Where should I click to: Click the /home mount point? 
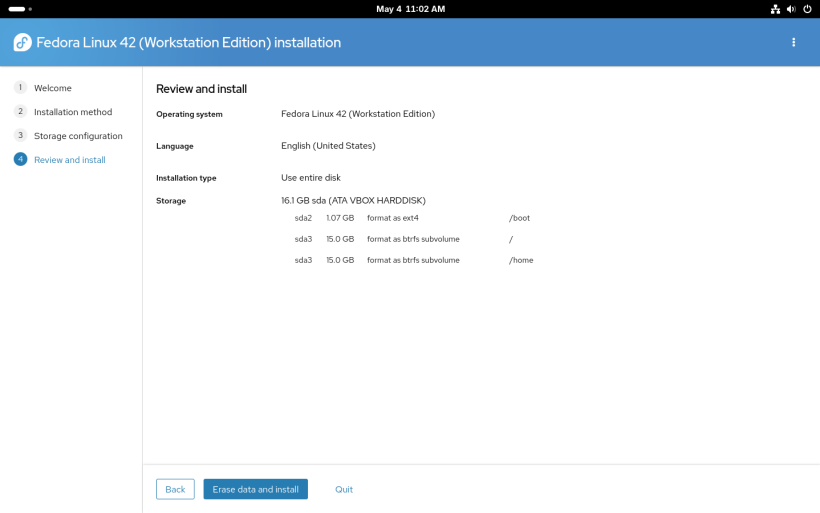tap(521, 260)
